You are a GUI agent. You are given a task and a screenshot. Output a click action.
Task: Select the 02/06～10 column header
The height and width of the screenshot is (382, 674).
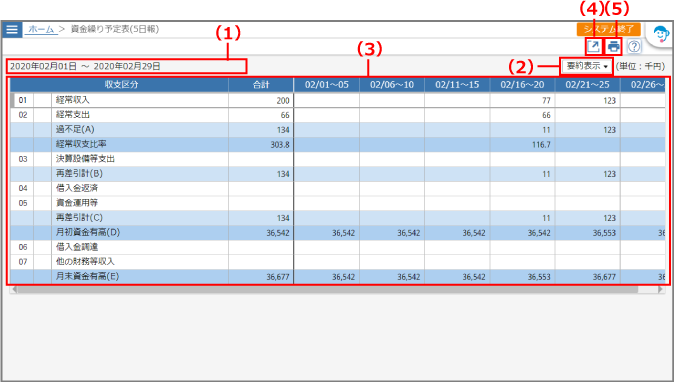(392, 85)
